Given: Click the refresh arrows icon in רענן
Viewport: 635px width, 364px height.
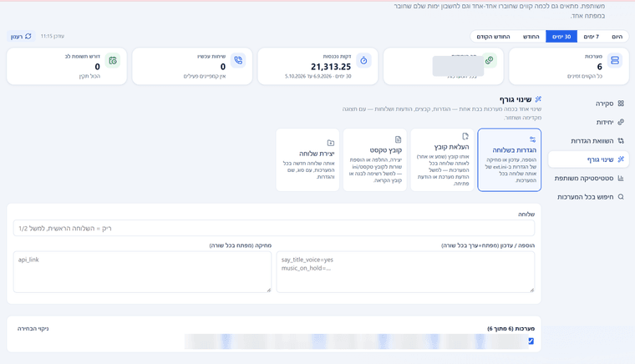Looking at the screenshot, I should pos(28,37).
